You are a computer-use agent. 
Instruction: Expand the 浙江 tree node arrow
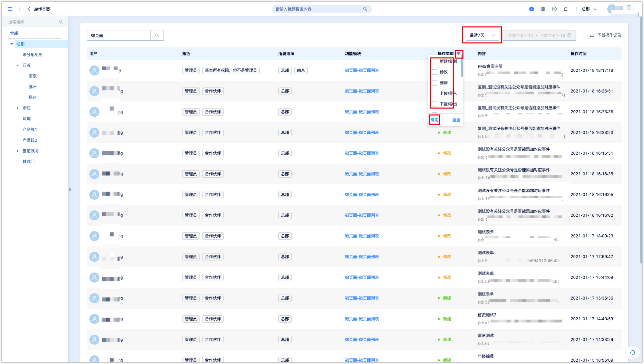pos(18,108)
